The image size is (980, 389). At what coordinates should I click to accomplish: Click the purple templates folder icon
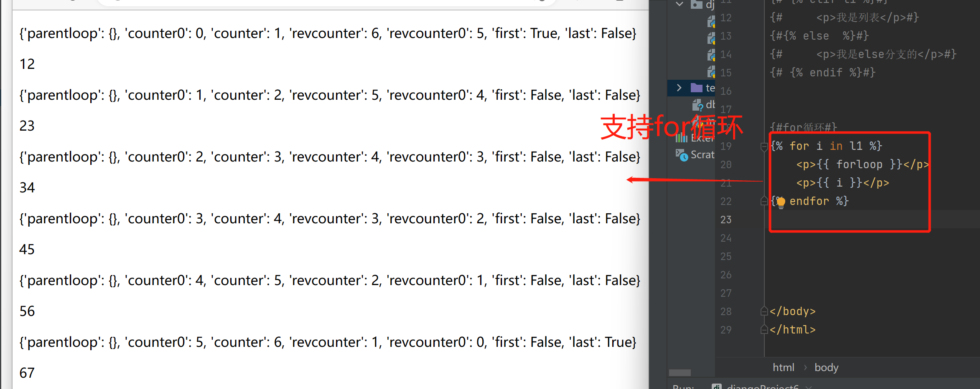696,88
